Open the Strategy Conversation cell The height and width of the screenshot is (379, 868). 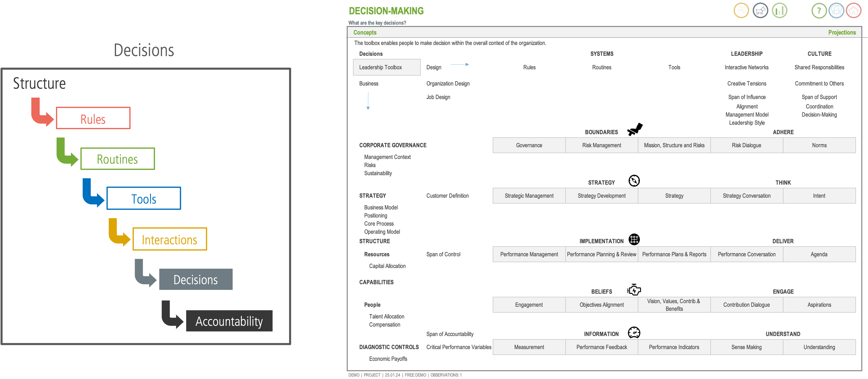point(746,196)
